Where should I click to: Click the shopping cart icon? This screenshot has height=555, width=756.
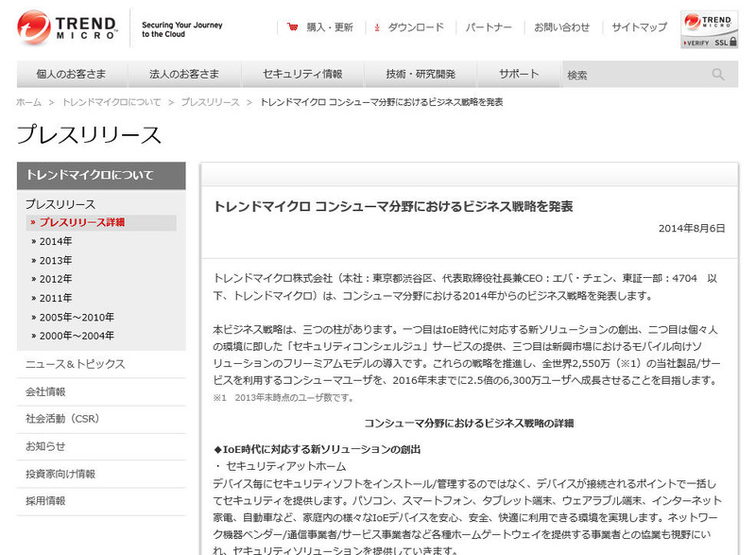(293, 27)
